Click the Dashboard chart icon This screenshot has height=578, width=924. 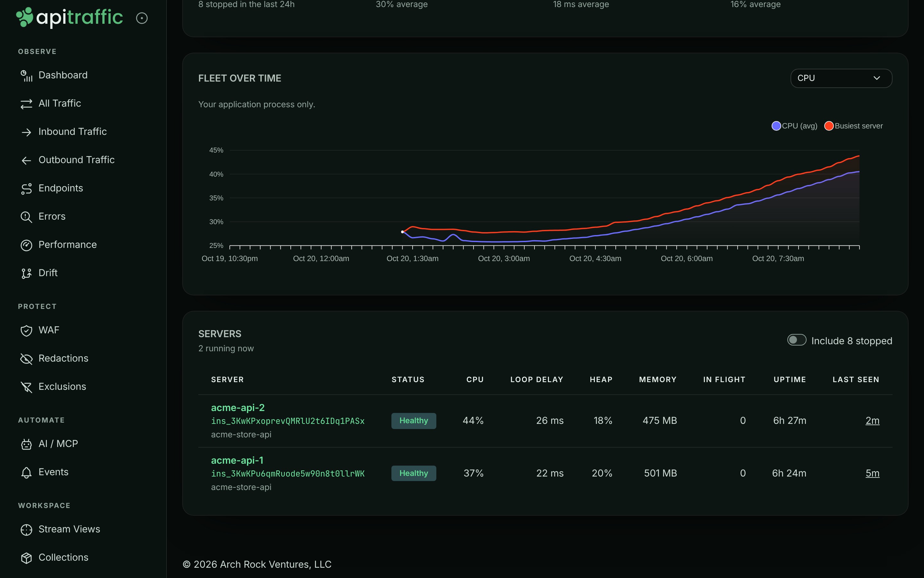click(26, 76)
